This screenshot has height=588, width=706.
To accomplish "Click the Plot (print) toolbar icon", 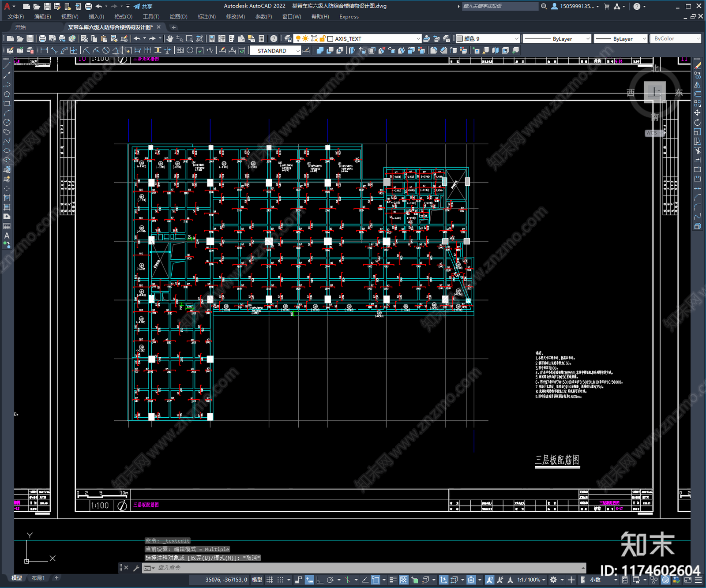I will point(42,39).
